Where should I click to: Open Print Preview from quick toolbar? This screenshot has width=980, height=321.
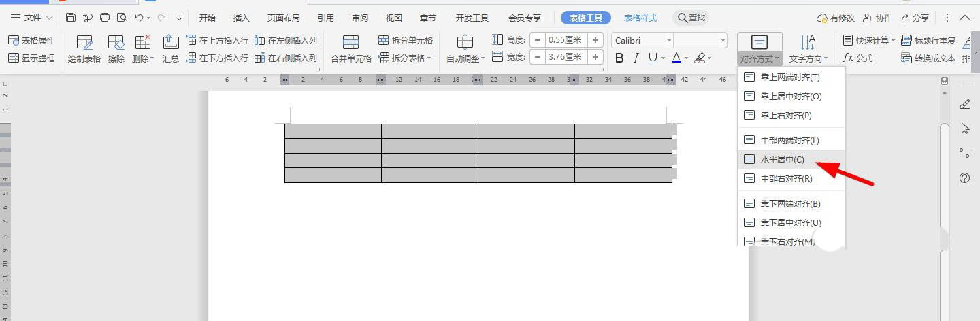point(122,18)
